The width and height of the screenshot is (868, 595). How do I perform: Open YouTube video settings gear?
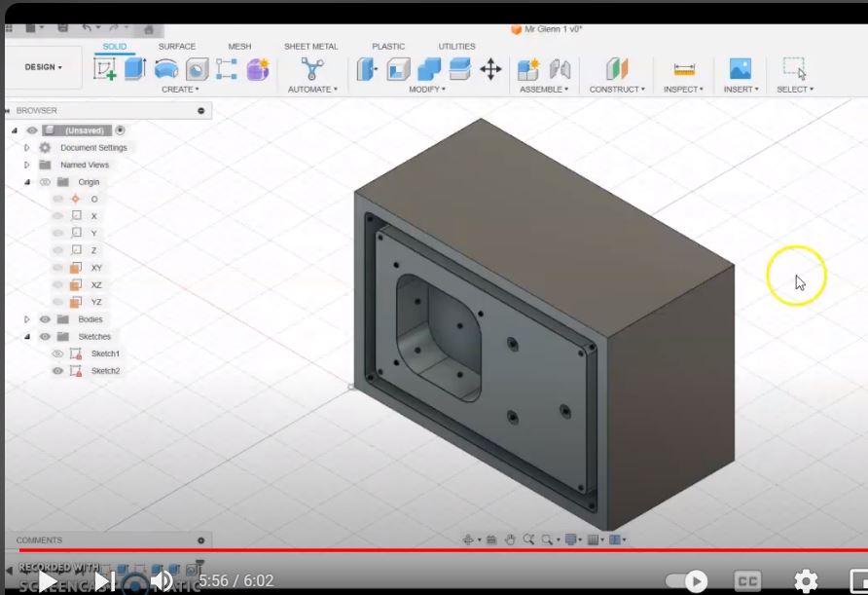point(806,581)
